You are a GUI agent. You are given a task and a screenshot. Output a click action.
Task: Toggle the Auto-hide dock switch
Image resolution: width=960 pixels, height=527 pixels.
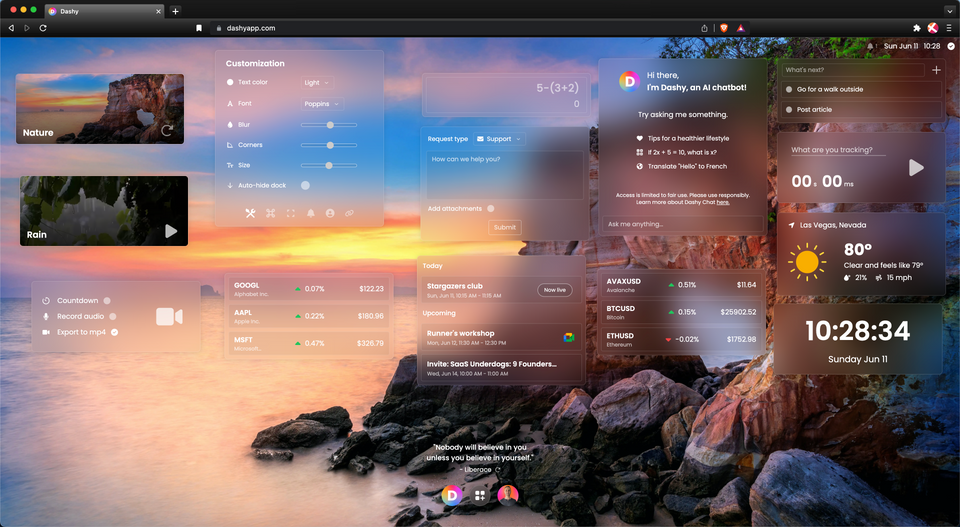coord(305,185)
